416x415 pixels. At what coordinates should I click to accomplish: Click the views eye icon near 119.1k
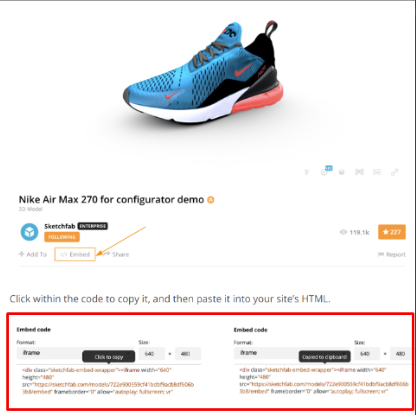point(343,232)
